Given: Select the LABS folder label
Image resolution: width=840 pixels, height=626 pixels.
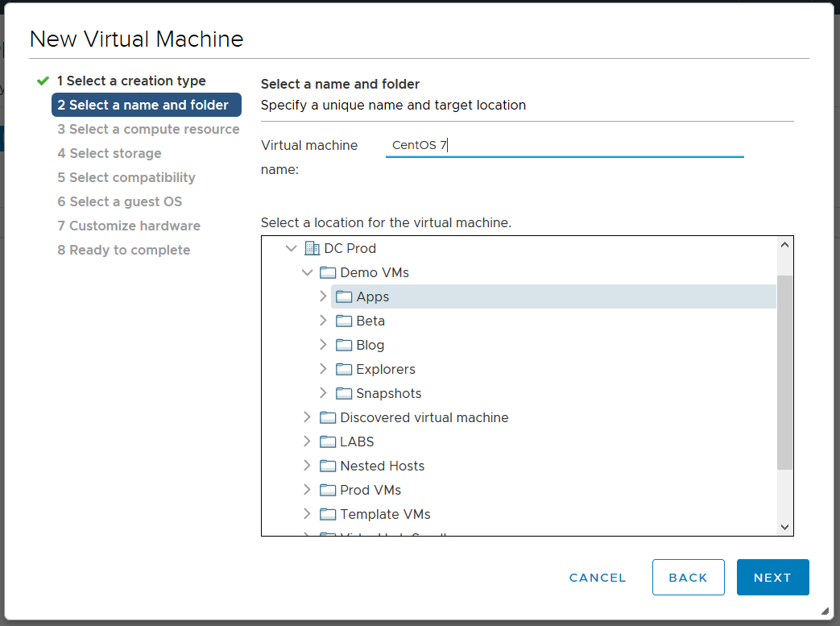Looking at the screenshot, I should tap(357, 441).
